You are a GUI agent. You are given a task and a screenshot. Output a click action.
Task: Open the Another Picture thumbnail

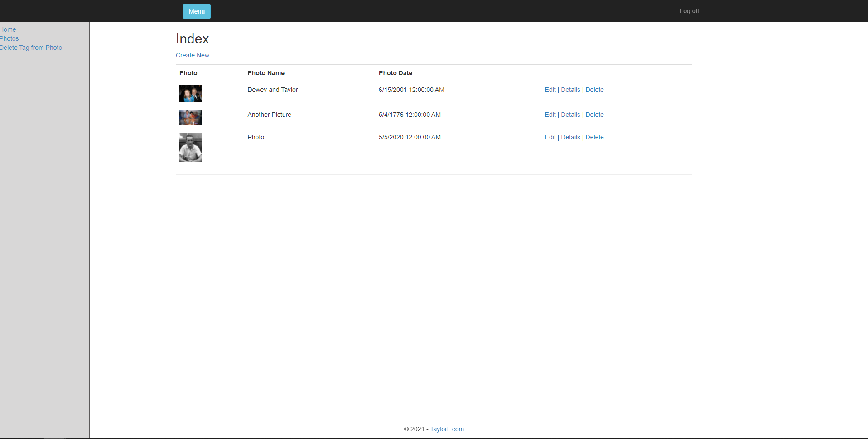pyautogui.click(x=191, y=117)
